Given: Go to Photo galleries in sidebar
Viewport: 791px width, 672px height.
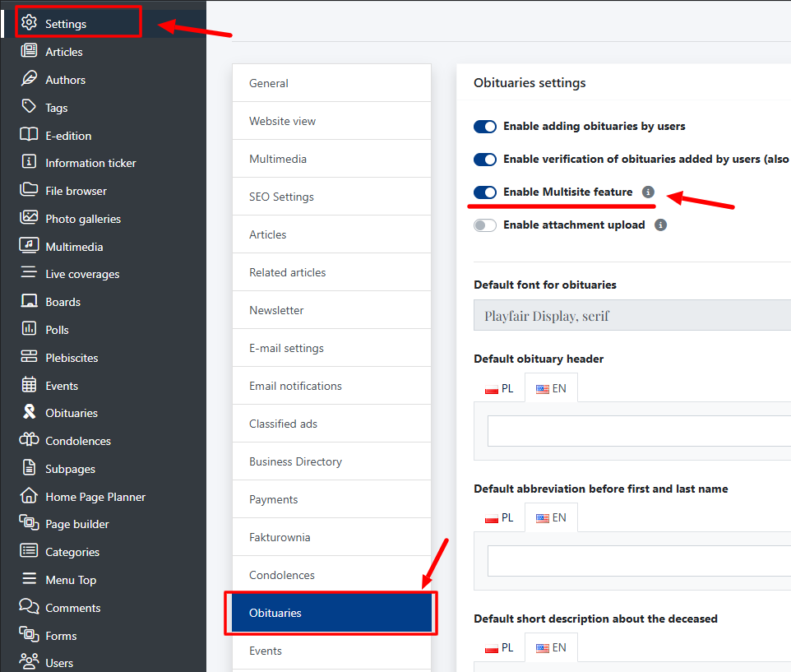Looking at the screenshot, I should pos(83,219).
